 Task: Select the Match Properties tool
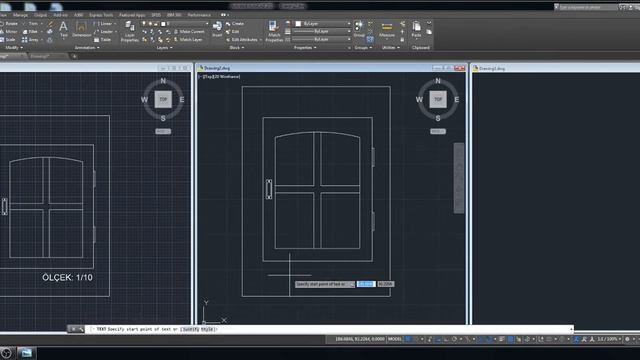(x=274, y=32)
